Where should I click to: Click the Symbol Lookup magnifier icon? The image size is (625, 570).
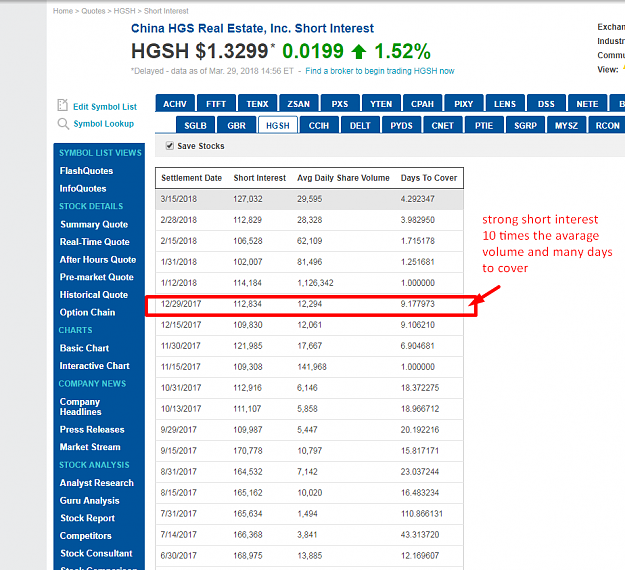click(x=63, y=124)
